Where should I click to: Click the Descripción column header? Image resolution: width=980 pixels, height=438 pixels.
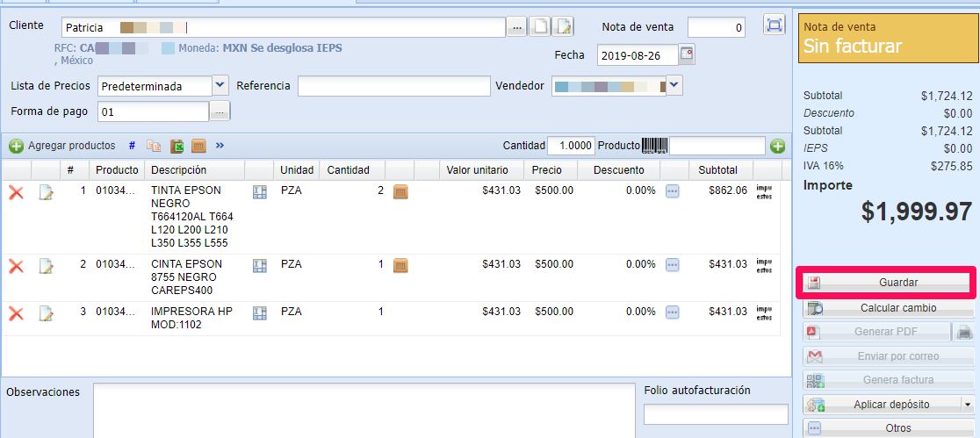click(x=178, y=170)
